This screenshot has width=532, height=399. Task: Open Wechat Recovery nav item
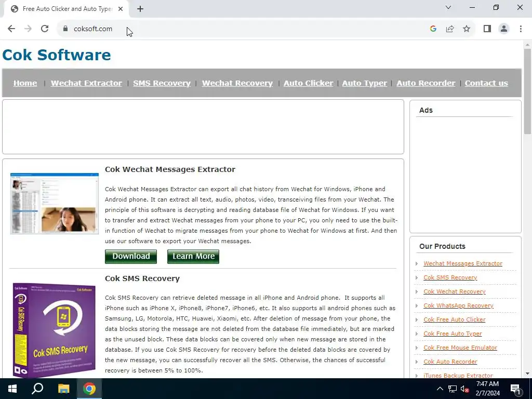click(x=237, y=83)
